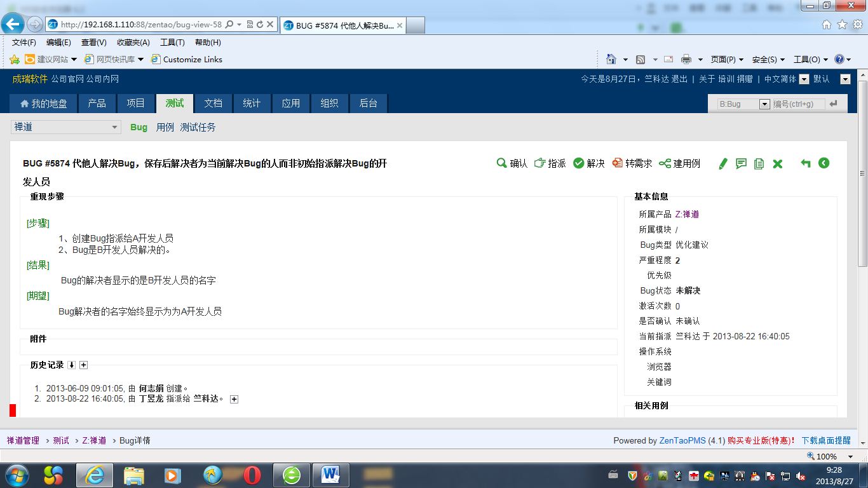Click the 下载桌面提醒 link

pos(826,440)
